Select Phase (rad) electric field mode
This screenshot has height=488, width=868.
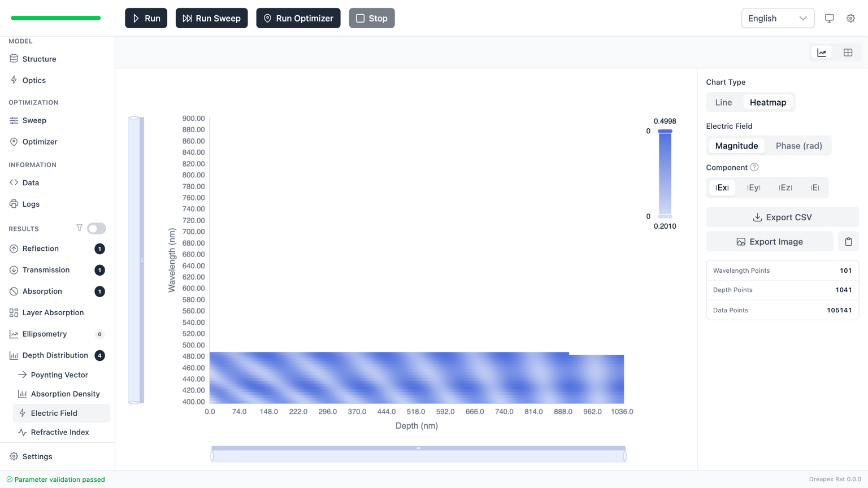click(x=798, y=146)
